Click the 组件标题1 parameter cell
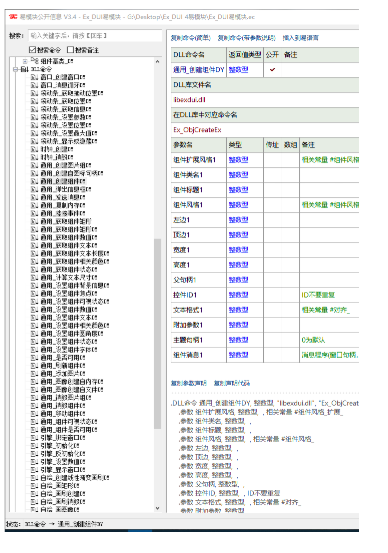This screenshot has height=553, width=388. click(x=199, y=190)
